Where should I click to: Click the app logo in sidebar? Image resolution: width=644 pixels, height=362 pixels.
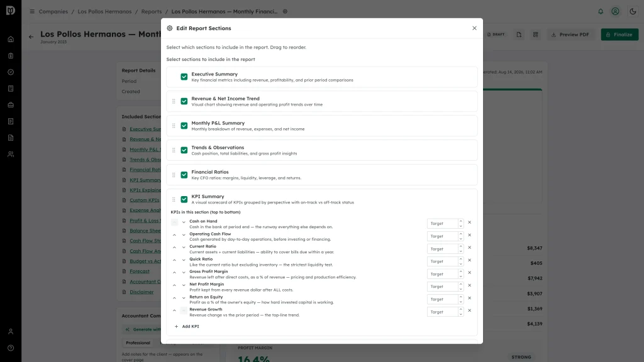[11, 10]
